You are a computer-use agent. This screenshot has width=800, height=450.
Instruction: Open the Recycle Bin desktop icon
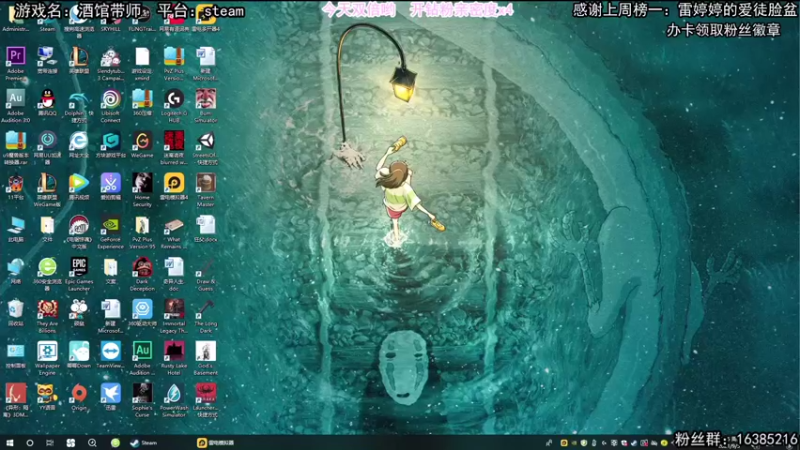[x=15, y=312]
